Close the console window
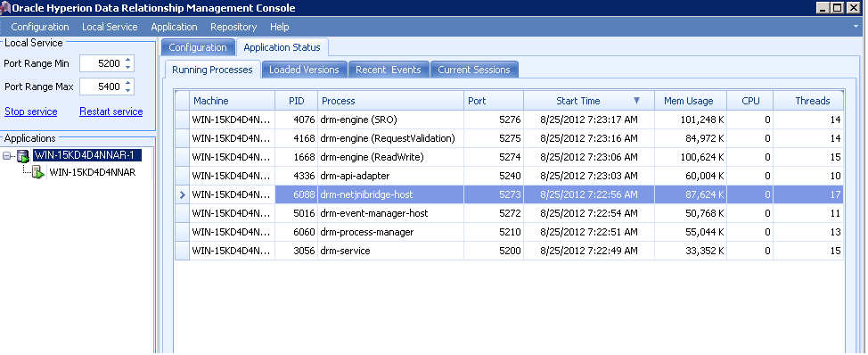The height and width of the screenshot is (355, 868). (x=853, y=8)
